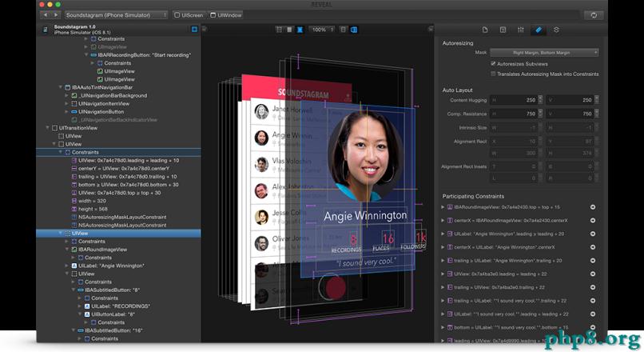Select the UIScreen breadcrumb item
Screen dimensions: 644x352
click(189, 14)
